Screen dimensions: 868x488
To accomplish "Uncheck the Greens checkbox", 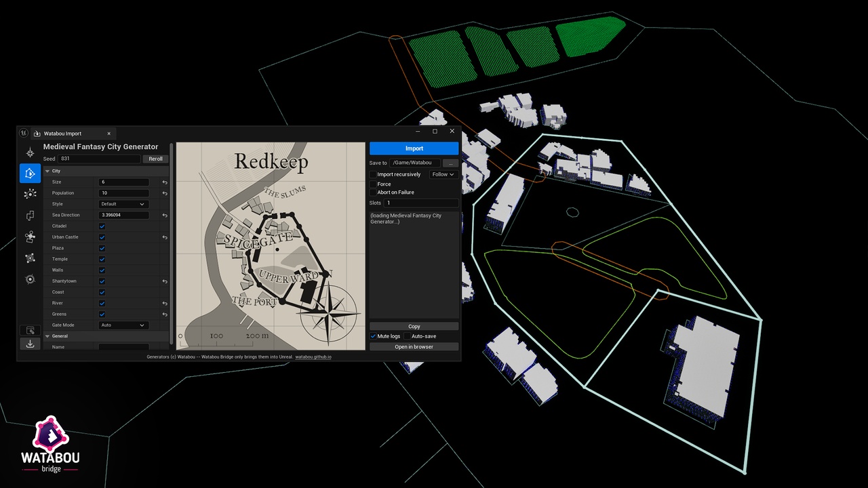I will 102,314.
